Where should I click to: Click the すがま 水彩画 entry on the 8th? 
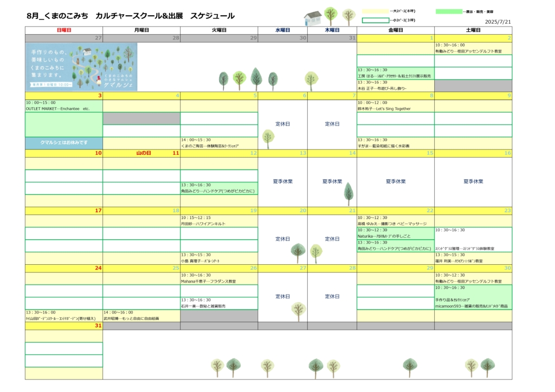tap(383, 146)
